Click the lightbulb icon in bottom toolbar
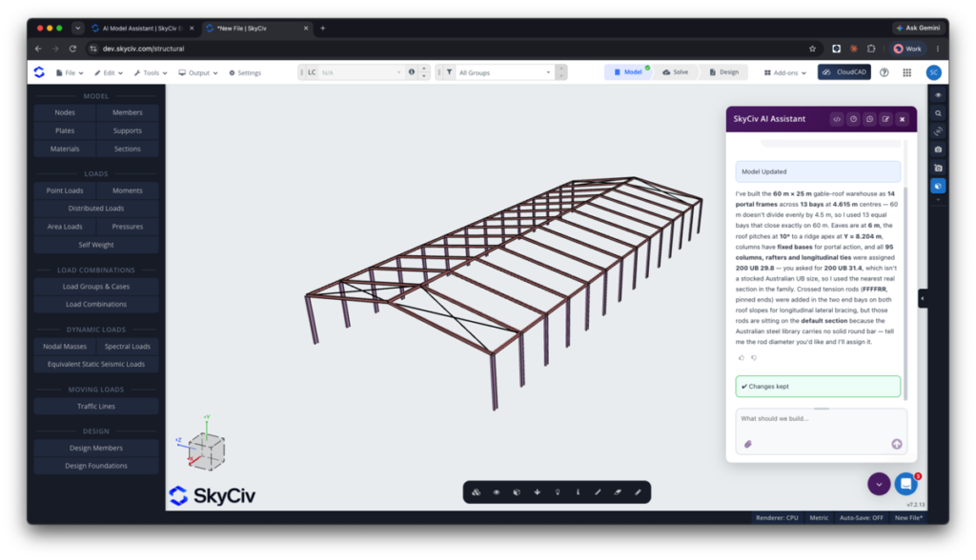The image size is (976, 560). 558,492
